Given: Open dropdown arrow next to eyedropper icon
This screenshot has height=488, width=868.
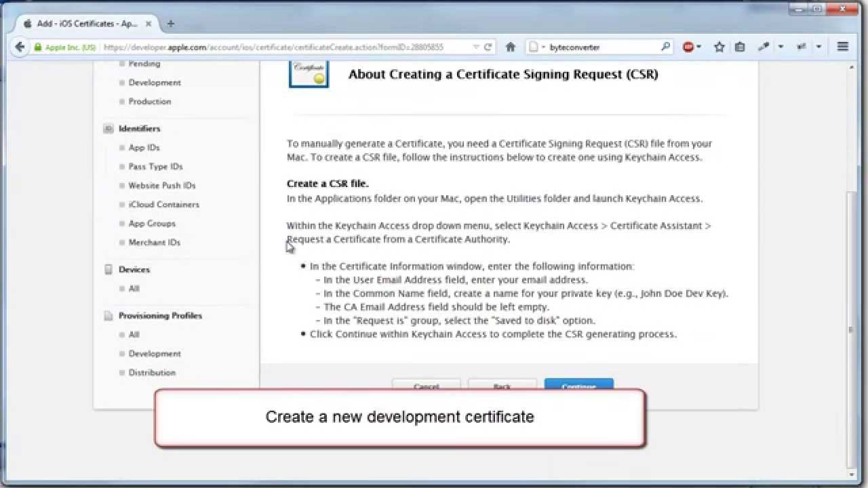Looking at the screenshot, I should [x=781, y=47].
